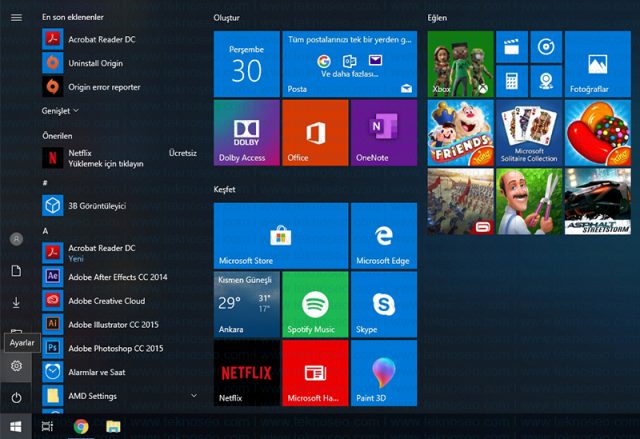Launch Google Chrome from the taskbar
This screenshot has height=439, width=640.
click(x=81, y=427)
